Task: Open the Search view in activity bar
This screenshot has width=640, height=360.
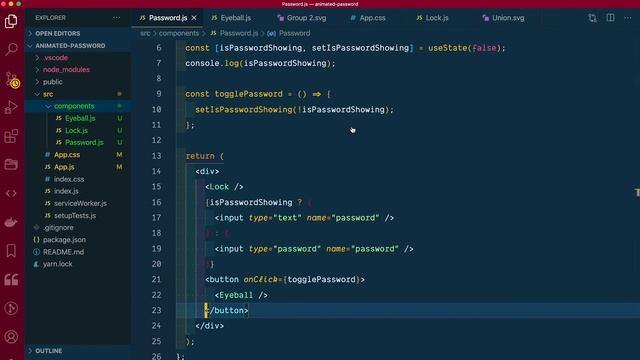Action: [11, 49]
